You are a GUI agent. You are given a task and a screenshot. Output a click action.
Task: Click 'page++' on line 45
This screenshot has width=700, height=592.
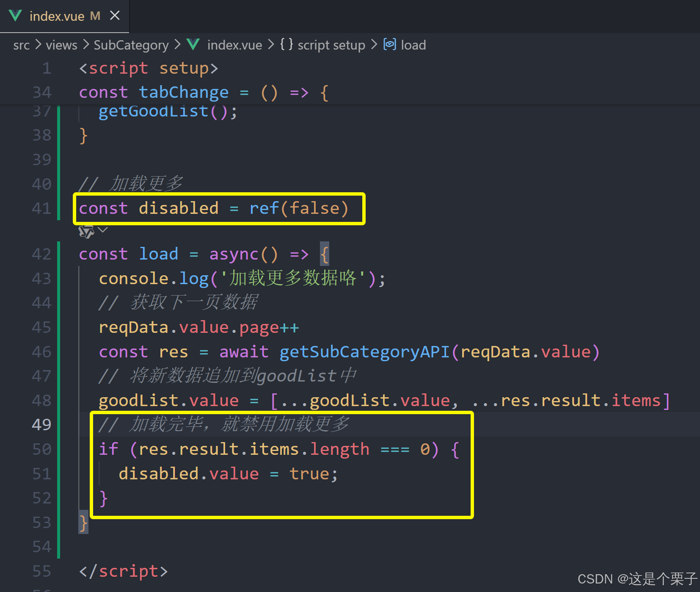tap(269, 328)
